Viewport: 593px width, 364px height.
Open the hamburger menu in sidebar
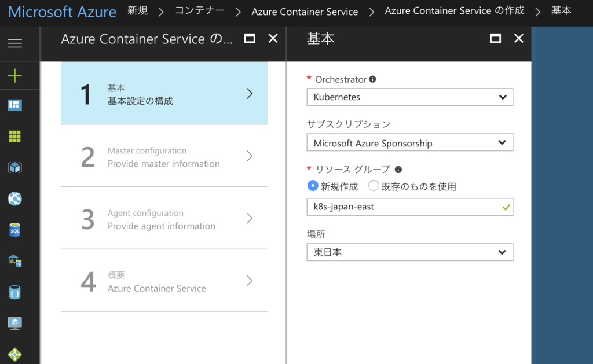tap(14, 43)
